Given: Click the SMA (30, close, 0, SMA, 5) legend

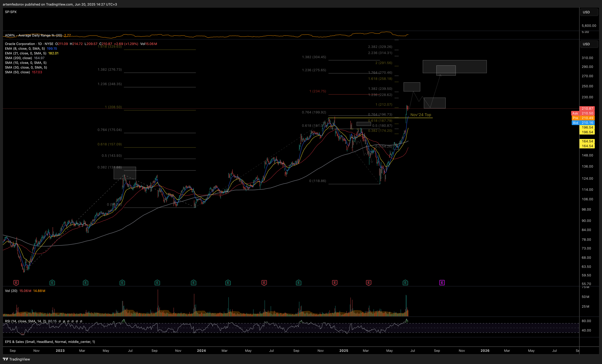Looking at the screenshot, I should tap(26, 67).
